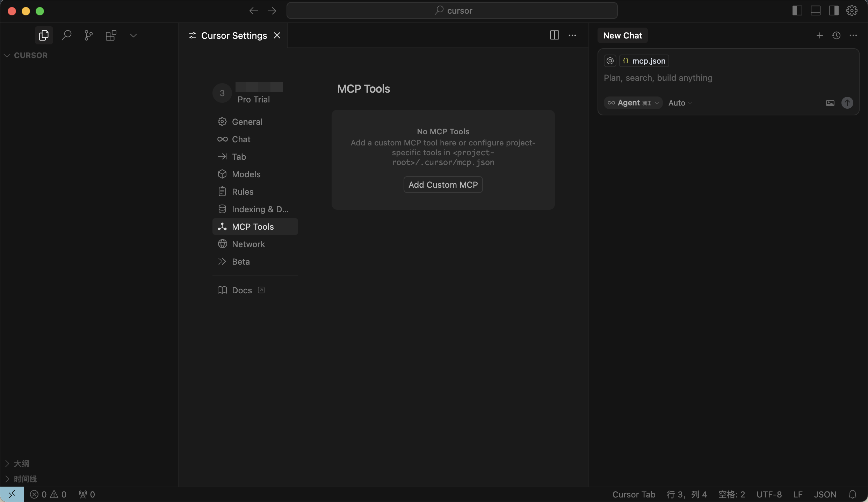Open the Explorer files icon
Viewport: 868px width, 502px height.
[44, 35]
